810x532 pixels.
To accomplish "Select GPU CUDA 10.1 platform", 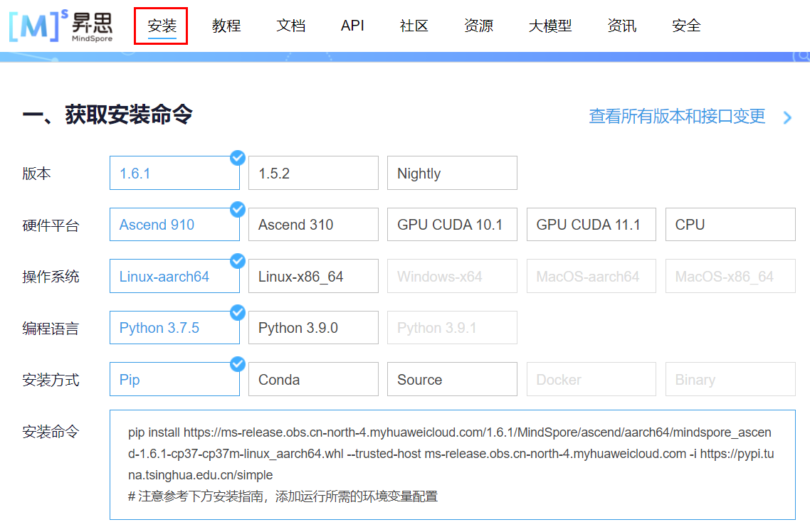I will [x=452, y=224].
